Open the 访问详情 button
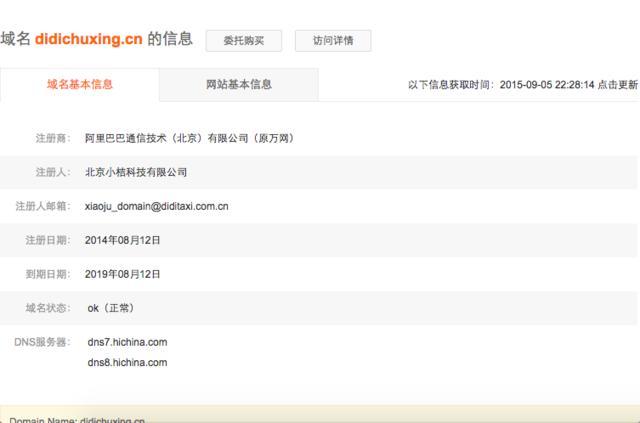640x423 pixels. coord(333,41)
